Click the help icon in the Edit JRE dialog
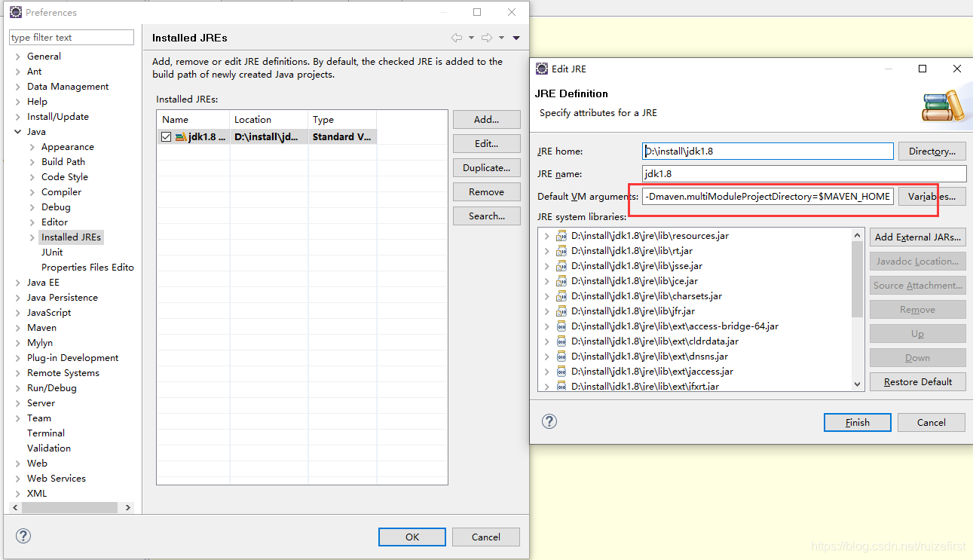Screen dimensions: 973x560 coord(549,421)
